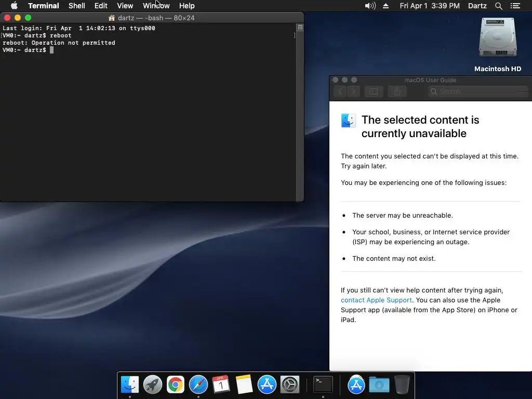Open System Preferences gear in Dock

[290, 384]
